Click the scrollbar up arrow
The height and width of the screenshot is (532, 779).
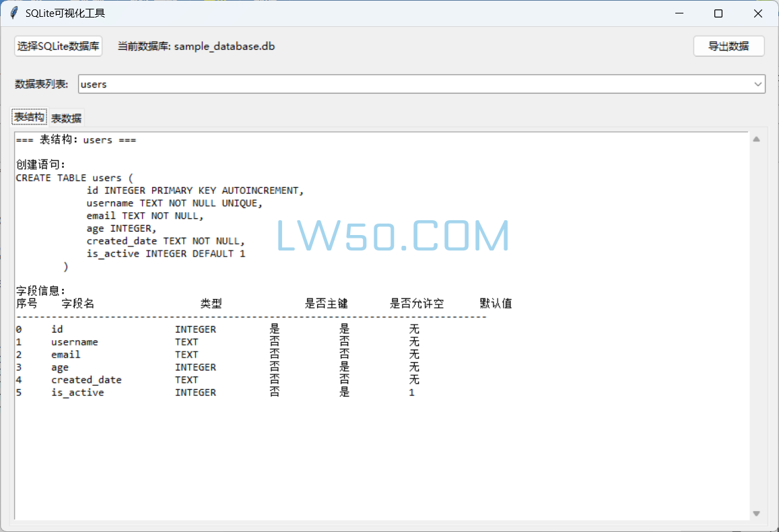click(x=756, y=139)
